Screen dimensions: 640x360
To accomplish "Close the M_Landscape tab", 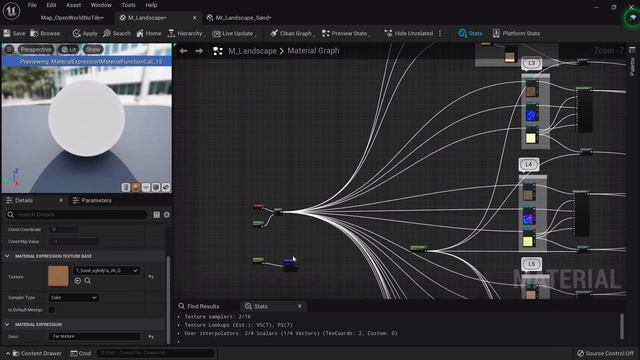I will point(194,18).
